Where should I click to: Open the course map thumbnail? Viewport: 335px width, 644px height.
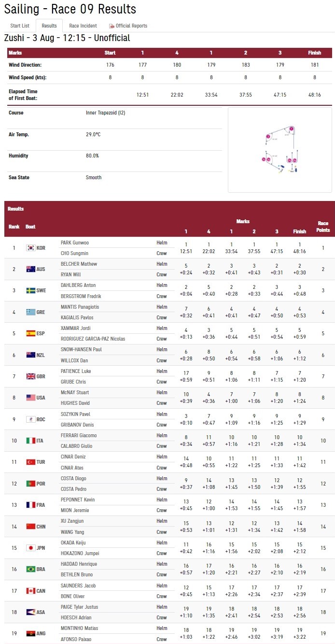pos(280,150)
